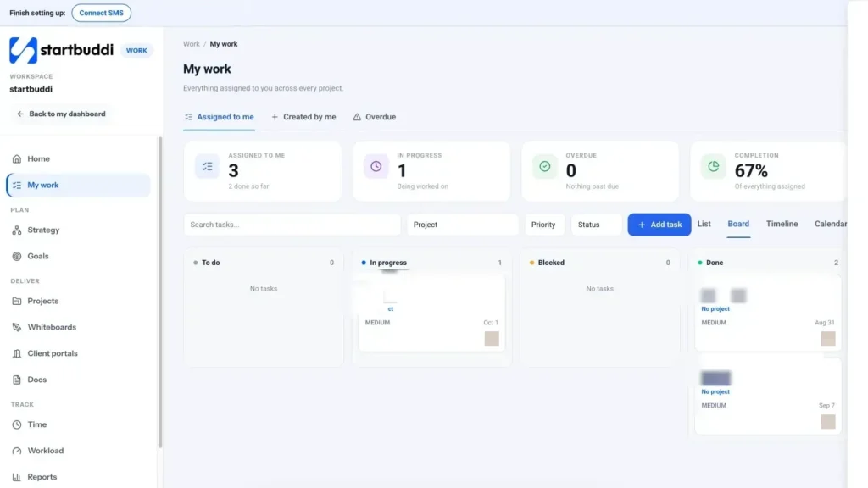Open the Done task card dated Sep 7

click(x=768, y=396)
